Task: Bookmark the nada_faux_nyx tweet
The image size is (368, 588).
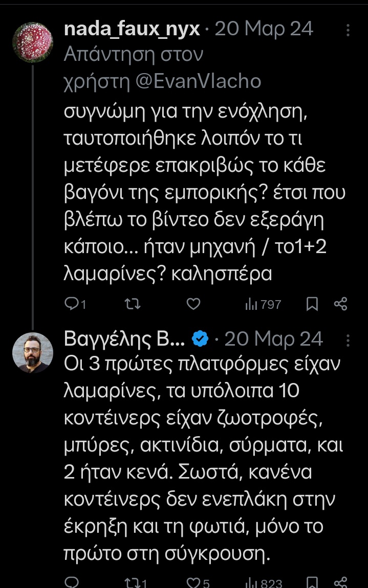Action: [x=312, y=304]
